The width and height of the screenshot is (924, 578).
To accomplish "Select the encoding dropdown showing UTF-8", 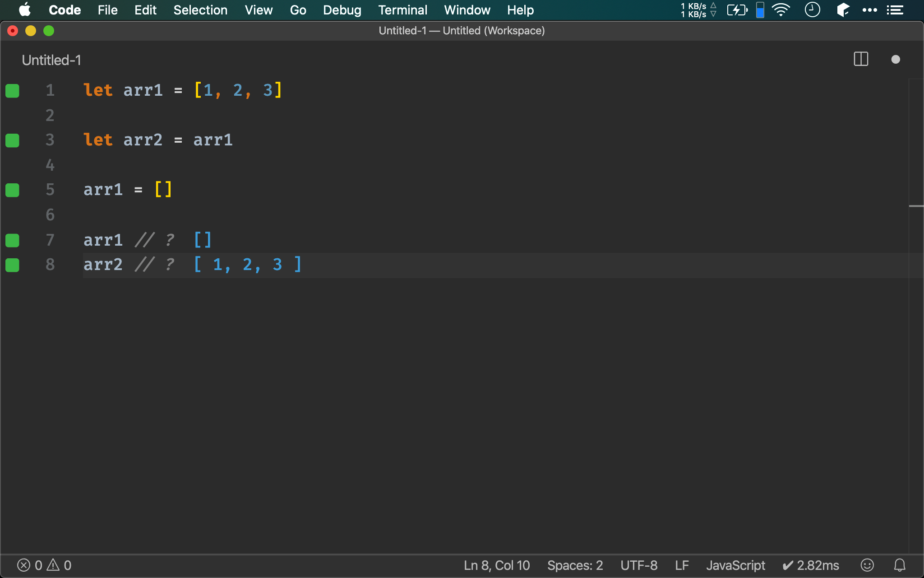I will (638, 565).
